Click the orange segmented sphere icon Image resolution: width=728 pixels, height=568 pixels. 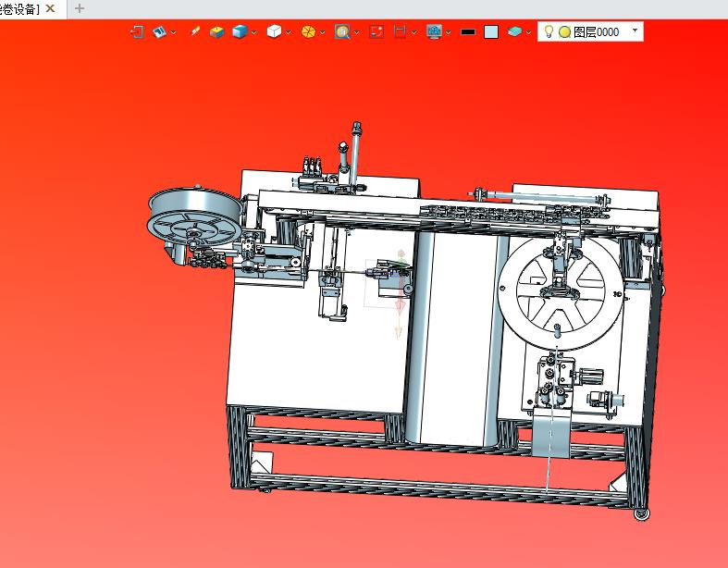coord(308,31)
